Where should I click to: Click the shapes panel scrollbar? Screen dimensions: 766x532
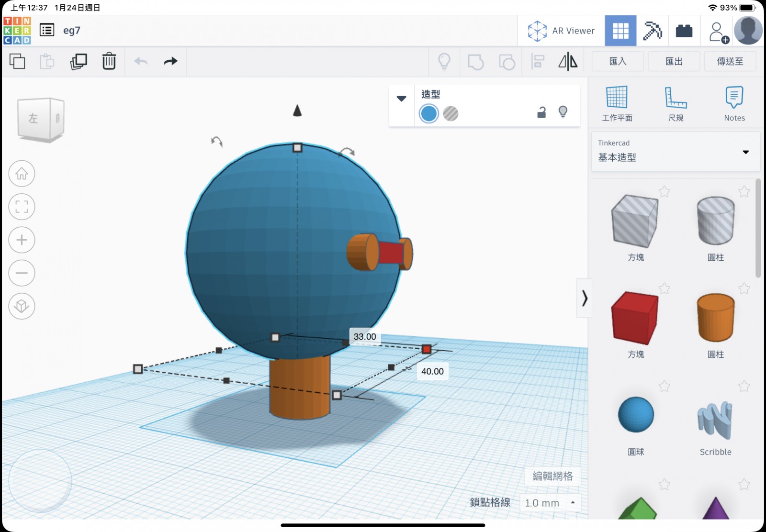(758, 228)
